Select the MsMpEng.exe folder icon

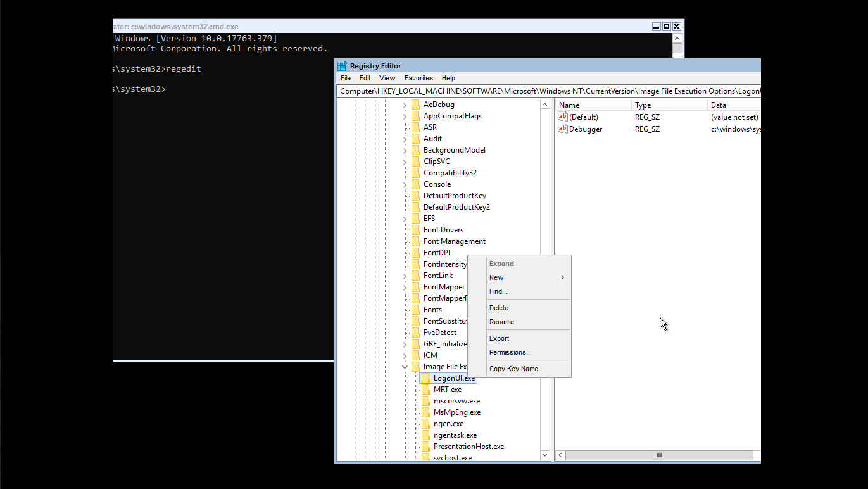point(425,412)
